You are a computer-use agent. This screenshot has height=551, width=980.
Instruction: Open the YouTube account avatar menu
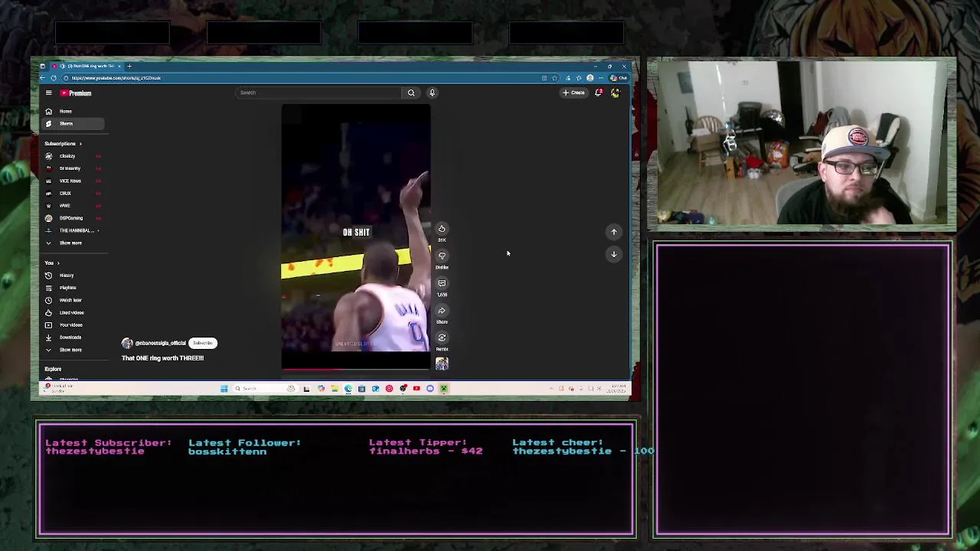[615, 93]
